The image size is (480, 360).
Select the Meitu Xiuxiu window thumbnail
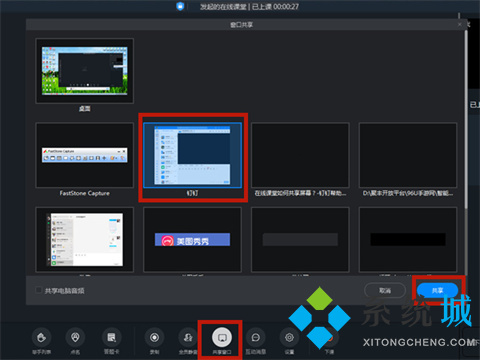[192, 239]
